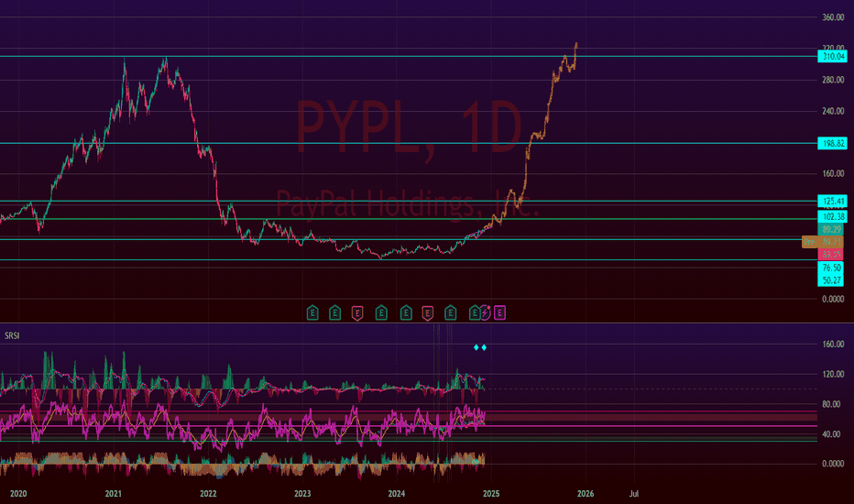Click the first red earnings-miss marker after 2023
The width and height of the screenshot is (854, 504).
(357, 313)
